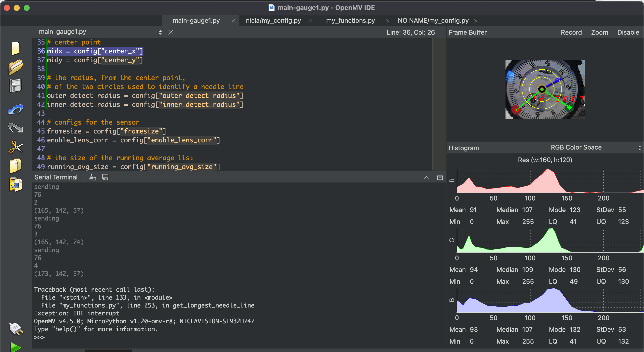Click the terminal prompt >>> input line

coord(39,337)
